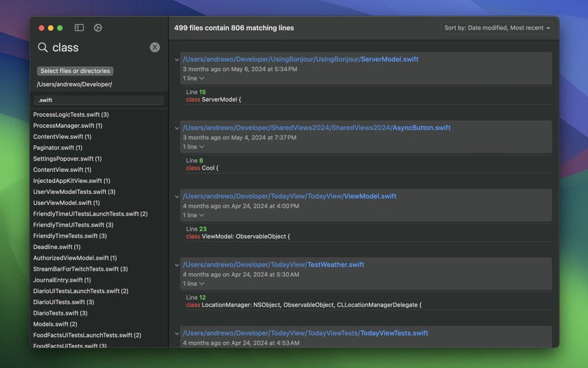Image resolution: width=588 pixels, height=368 pixels.
Task: Collapse the TodayViewTests.swift result group
Action: (176, 333)
